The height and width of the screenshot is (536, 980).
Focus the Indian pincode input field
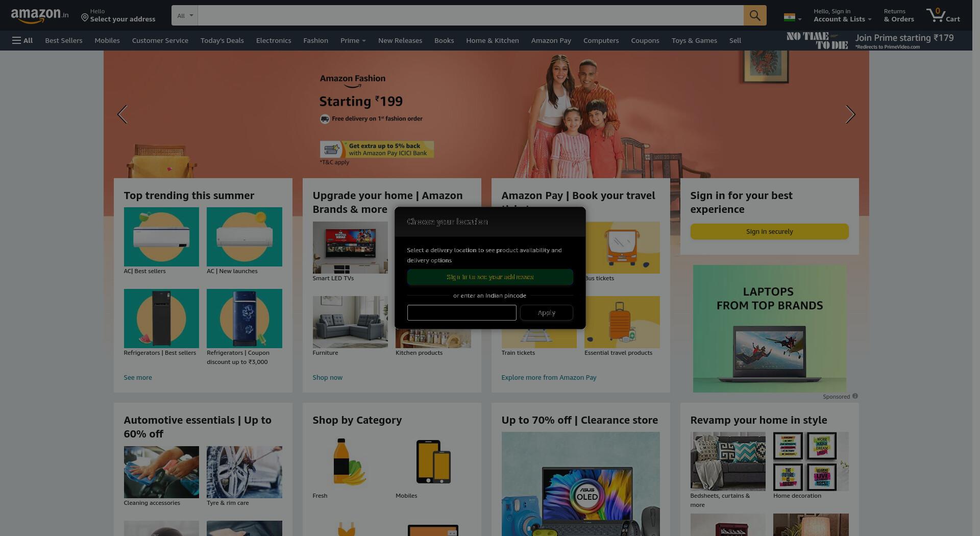pyautogui.click(x=462, y=313)
